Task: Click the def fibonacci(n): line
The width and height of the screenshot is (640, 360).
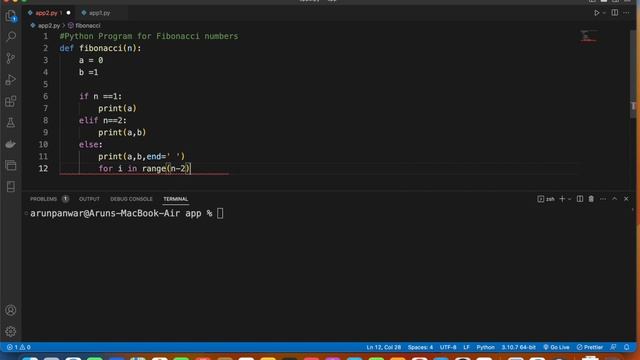Action: [100, 48]
